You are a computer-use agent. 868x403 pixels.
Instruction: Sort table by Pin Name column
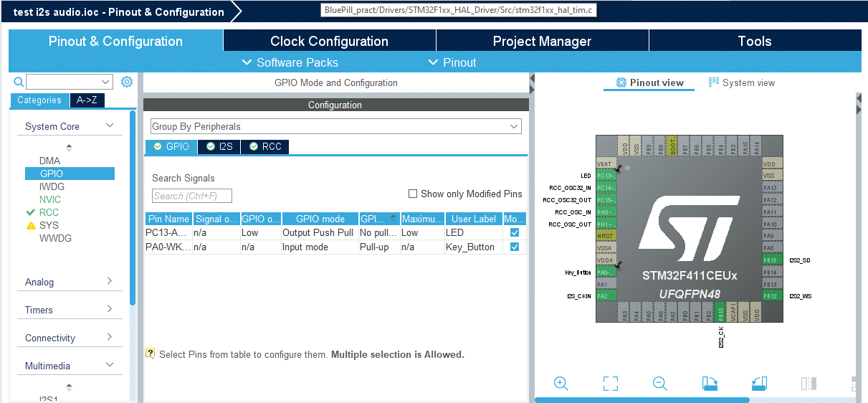click(168, 219)
